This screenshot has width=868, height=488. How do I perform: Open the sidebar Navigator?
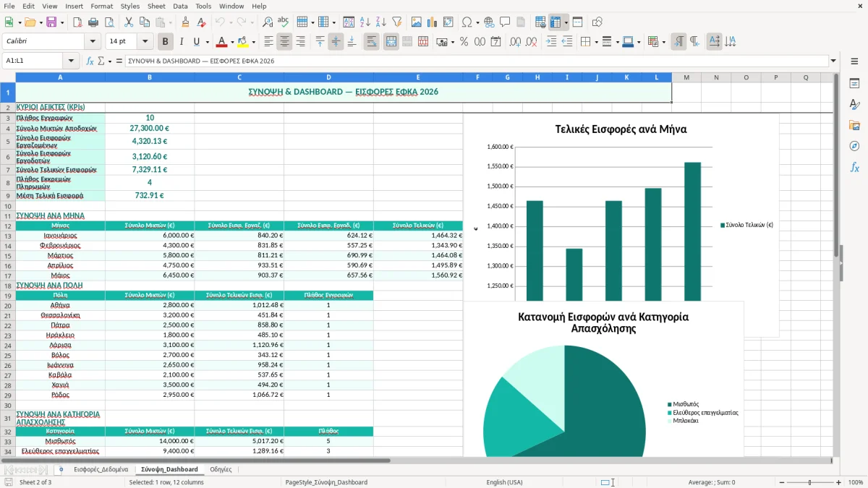tap(854, 146)
